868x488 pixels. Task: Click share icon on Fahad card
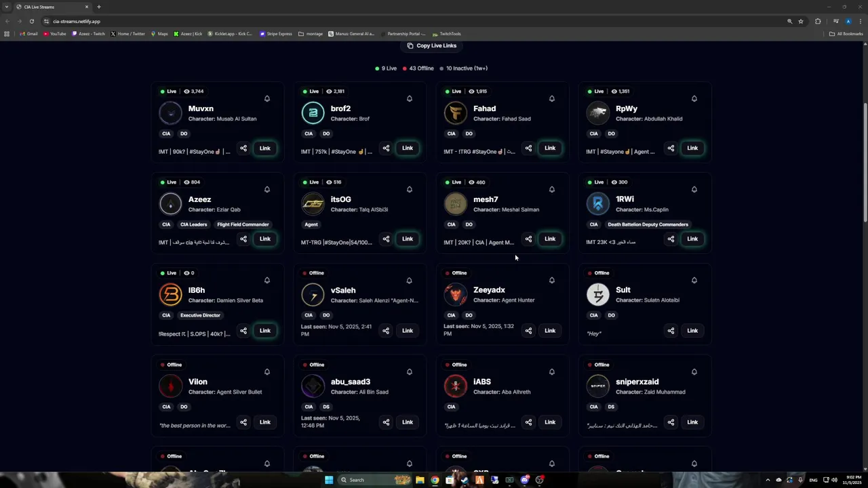click(x=528, y=148)
